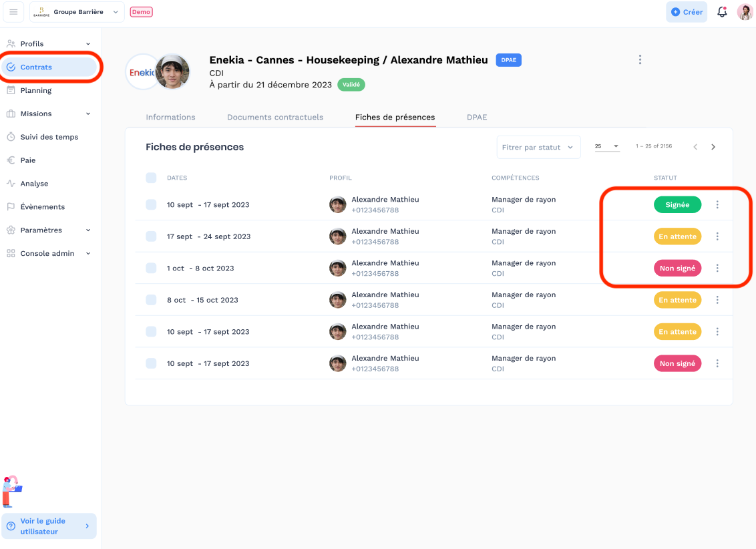Select the 8 oct - 15 oct 2023 row checkbox

click(152, 301)
